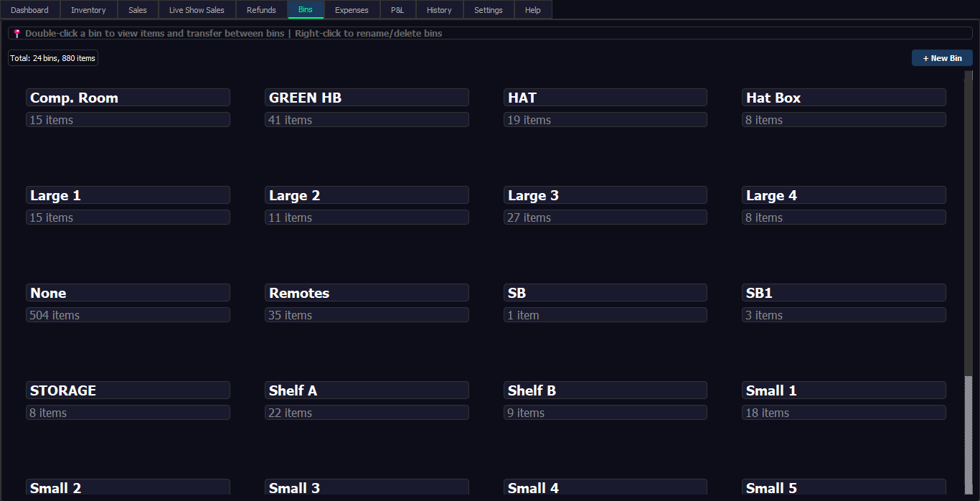The width and height of the screenshot is (980, 501).
Task: Click the Large 3 bin
Action: (x=606, y=195)
